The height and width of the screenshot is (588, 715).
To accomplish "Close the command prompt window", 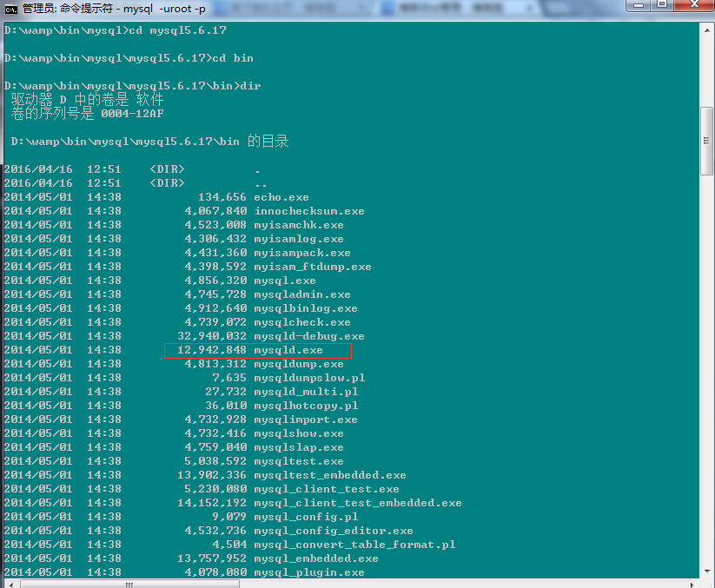I will pos(694,5).
